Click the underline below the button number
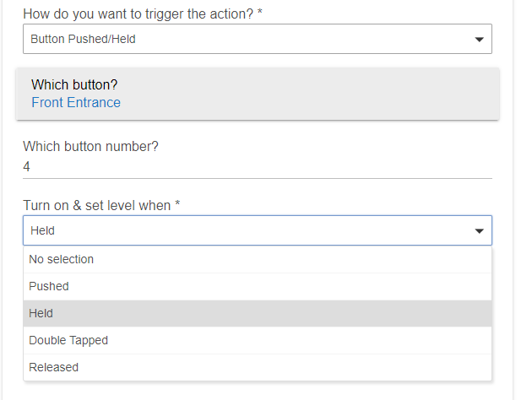532x400 pixels. (x=253, y=178)
